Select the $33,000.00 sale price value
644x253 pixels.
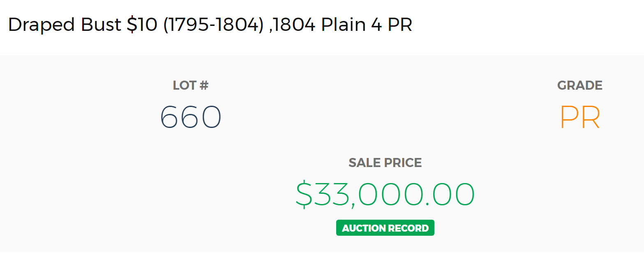(385, 194)
